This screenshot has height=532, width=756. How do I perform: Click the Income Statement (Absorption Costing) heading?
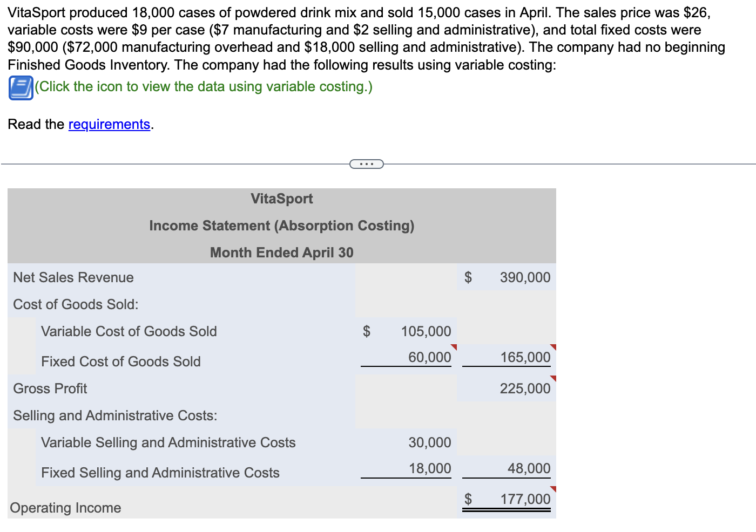[x=282, y=226]
